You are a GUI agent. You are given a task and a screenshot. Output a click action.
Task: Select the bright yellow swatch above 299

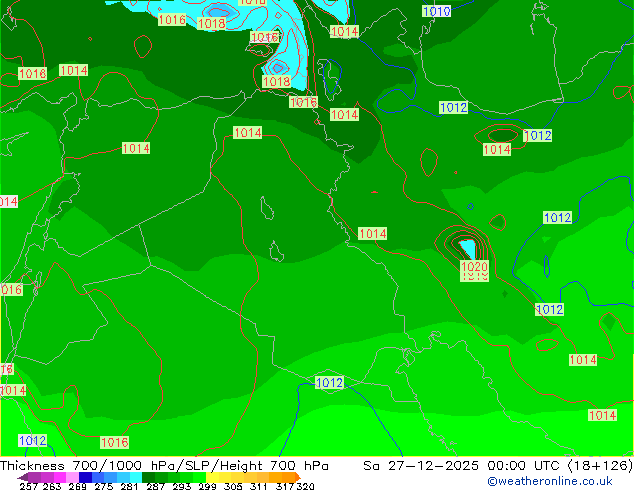(x=212, y=477)
